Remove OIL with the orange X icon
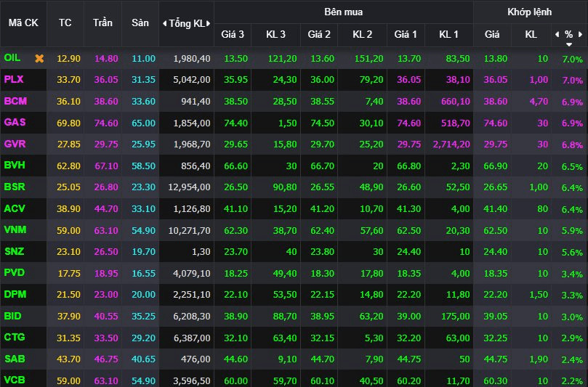Image resolution: width=588 pixels, height=387 pixels. [x=39, y=58]
